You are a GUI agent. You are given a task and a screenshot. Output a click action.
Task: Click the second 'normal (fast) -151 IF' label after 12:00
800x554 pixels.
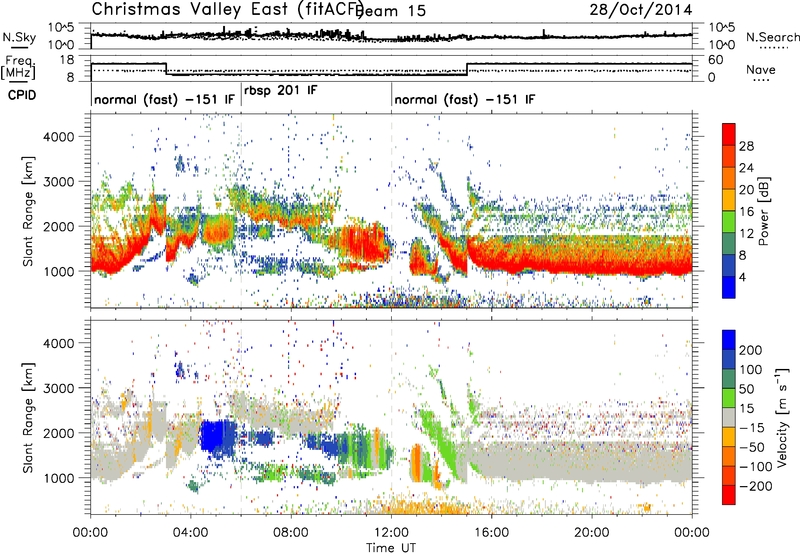tap(465, 99)
